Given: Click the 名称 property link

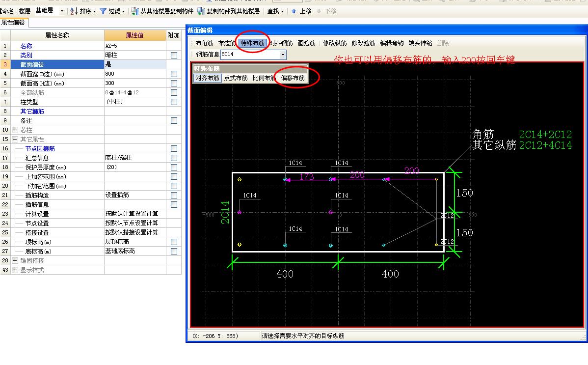Looking at the screenshot, I should tap(26, 46).
